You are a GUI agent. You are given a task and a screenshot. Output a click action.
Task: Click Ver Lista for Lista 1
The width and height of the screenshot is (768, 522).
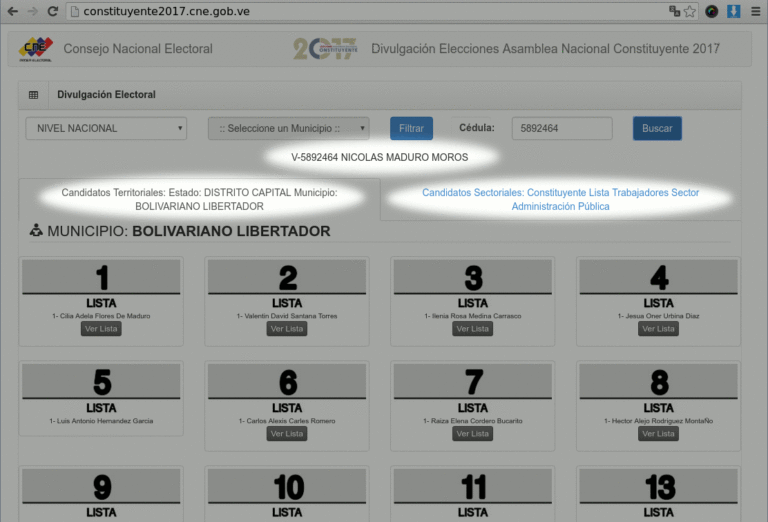101,329
